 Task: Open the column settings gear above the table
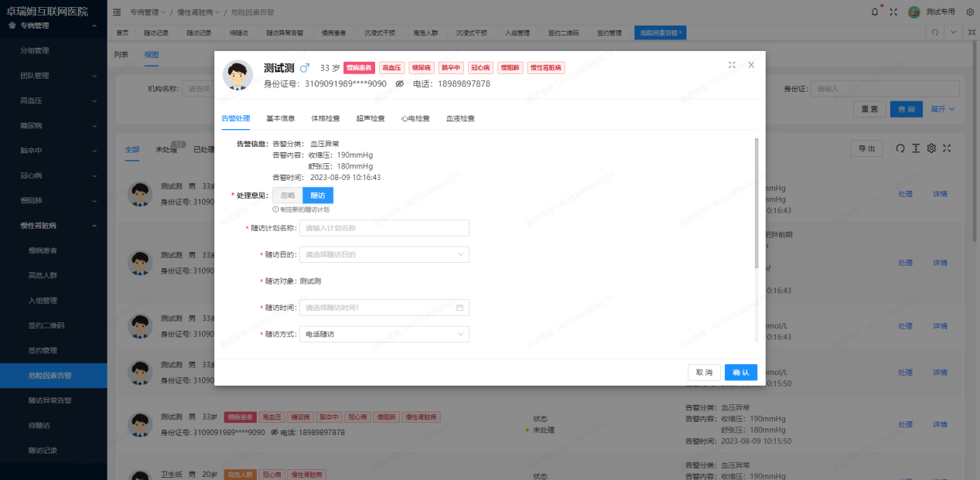tap(931, 148)
